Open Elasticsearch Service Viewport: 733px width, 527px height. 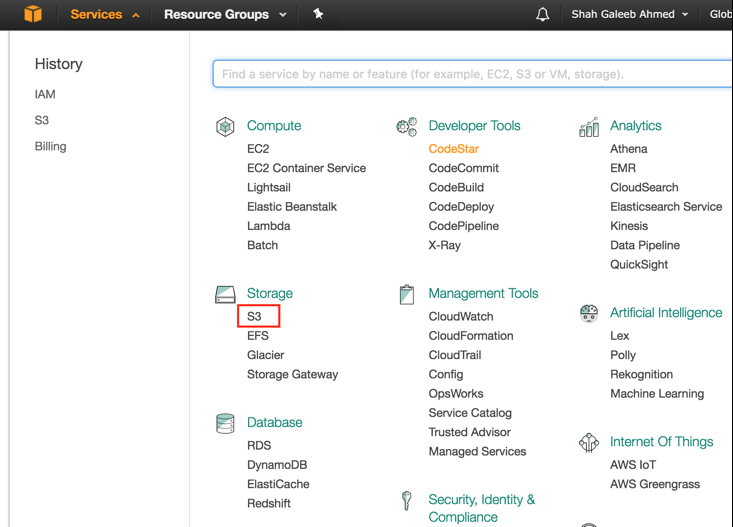pos(666,207)
